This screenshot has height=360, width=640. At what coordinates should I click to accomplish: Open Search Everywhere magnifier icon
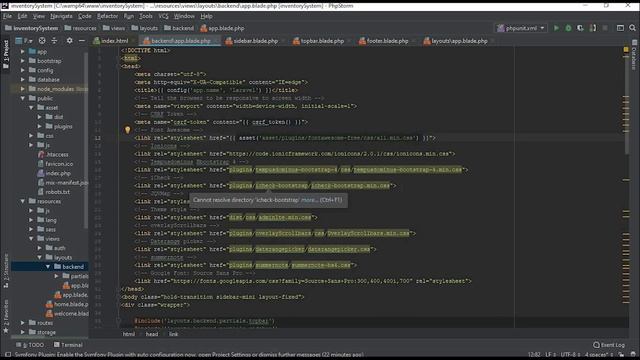[632, 28]
